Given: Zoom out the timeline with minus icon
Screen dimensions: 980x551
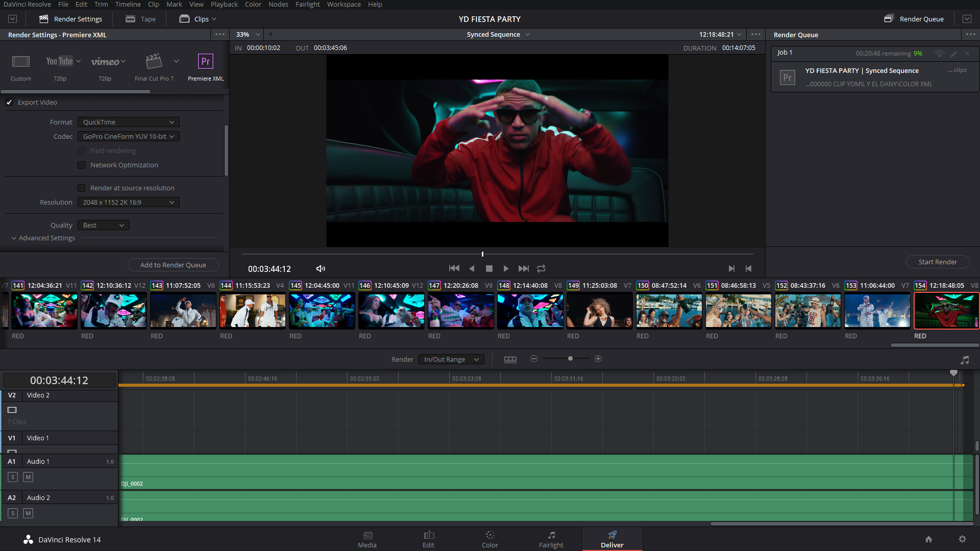Looking at the screenshot, I should [534, 359].
